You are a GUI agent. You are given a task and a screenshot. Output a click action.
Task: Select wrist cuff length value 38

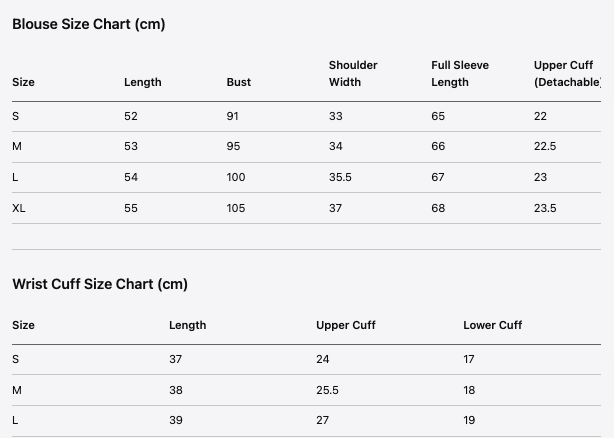pyautogui.click(x=176, y=390)
